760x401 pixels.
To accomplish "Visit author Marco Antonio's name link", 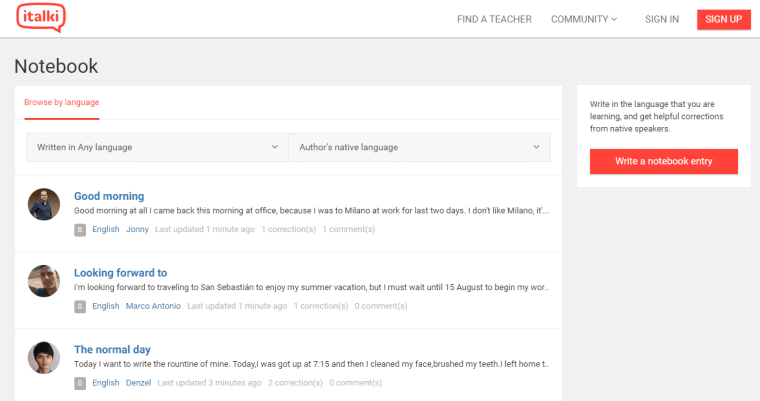I will tap(152, 306).
